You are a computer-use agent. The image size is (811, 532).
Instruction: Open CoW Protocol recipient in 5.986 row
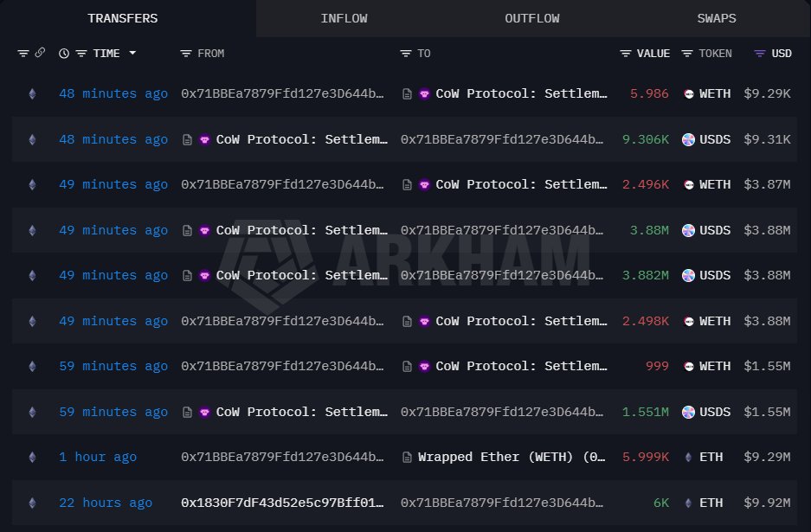[521, 93]
